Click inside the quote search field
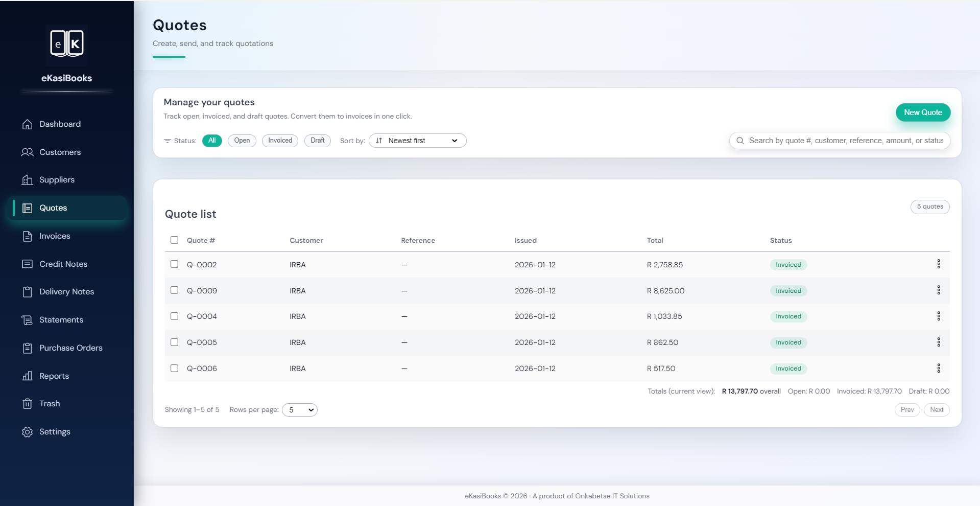The width and height of the screenshot is (980, 506). coord(843,141)
